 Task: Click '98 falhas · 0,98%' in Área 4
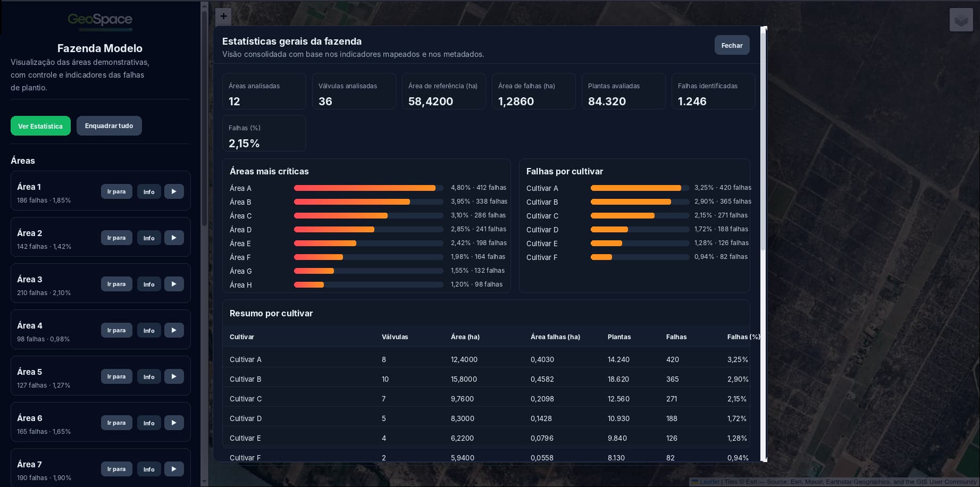pyautogui.click(x=43, y=339)
